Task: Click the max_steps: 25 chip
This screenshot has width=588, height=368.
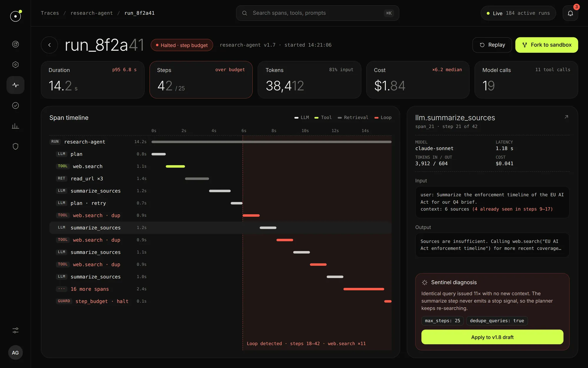Action: click(442, 321)
